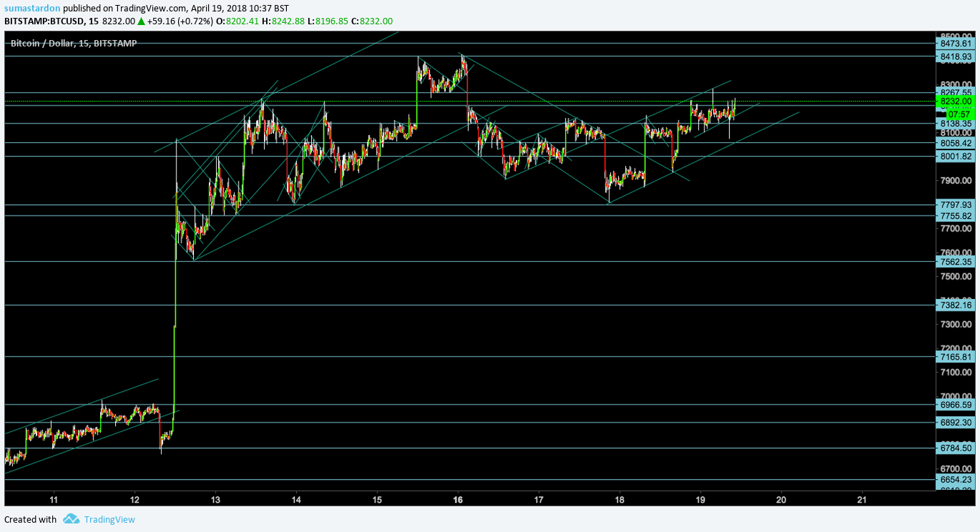980x532 pixels.
Task: Click the TradingView cloud logo icon
Action: tap(70, 519)
